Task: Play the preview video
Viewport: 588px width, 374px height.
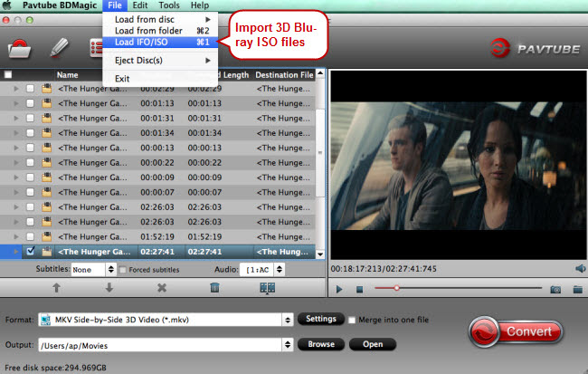Action: click(x=339, y=289)
